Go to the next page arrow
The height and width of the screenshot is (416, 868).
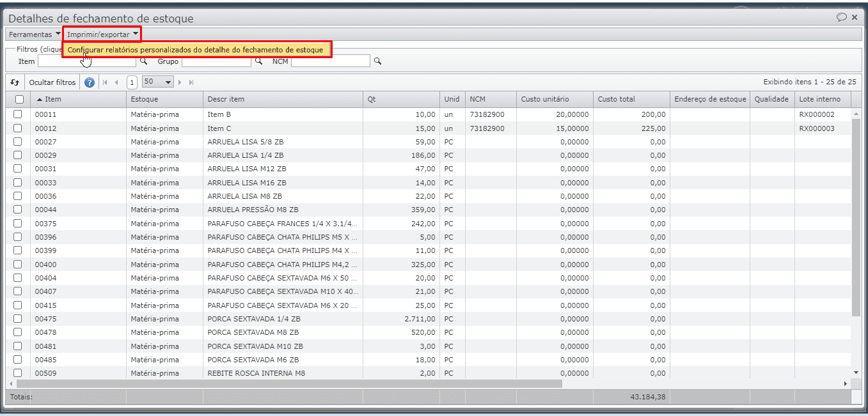pos(180,82)
